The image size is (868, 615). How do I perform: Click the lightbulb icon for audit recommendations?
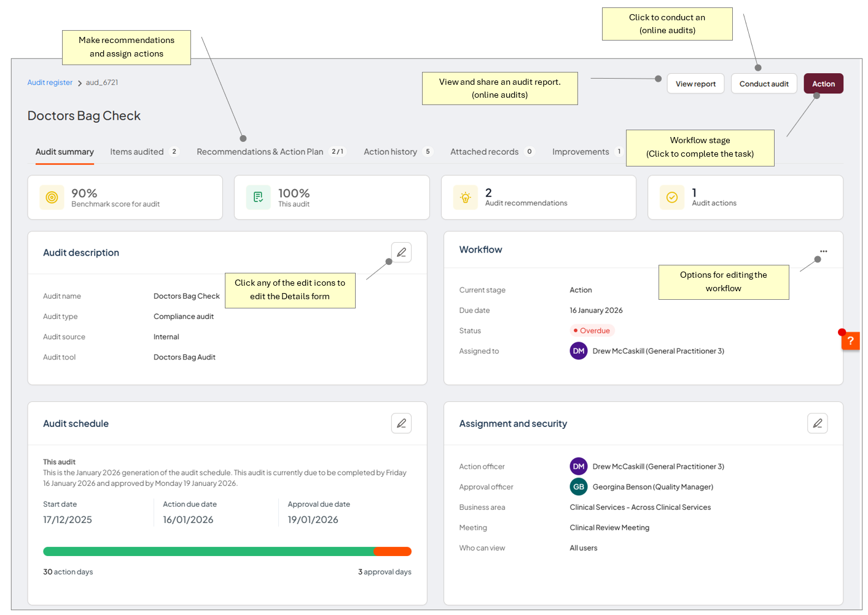466,197
